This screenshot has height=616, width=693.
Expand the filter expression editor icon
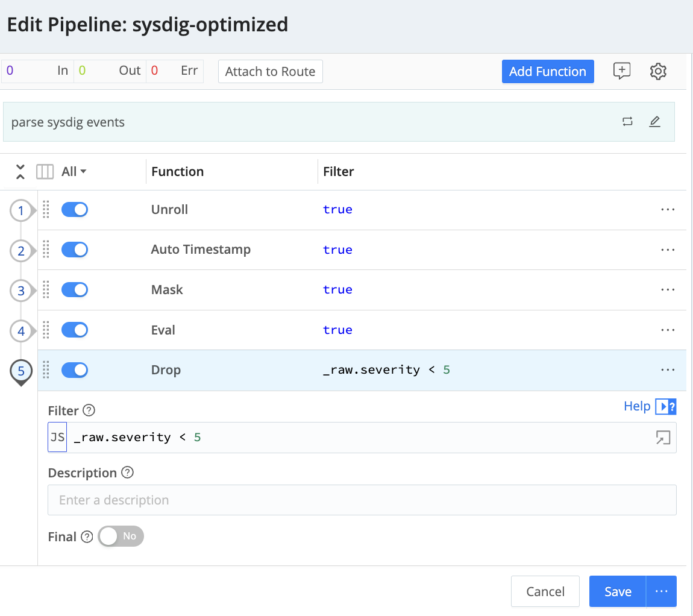click(663, 438)
